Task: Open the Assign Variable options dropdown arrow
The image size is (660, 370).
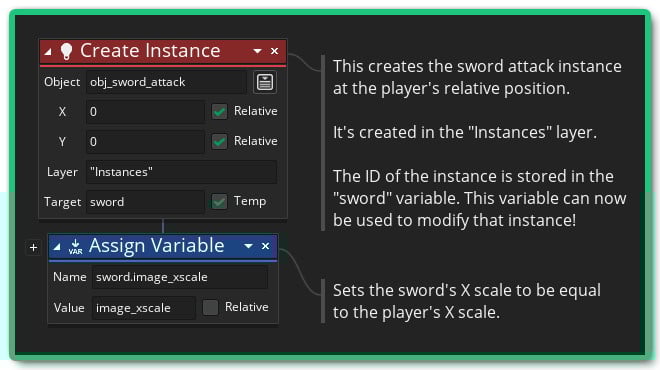Action: [x=248, y=246]
